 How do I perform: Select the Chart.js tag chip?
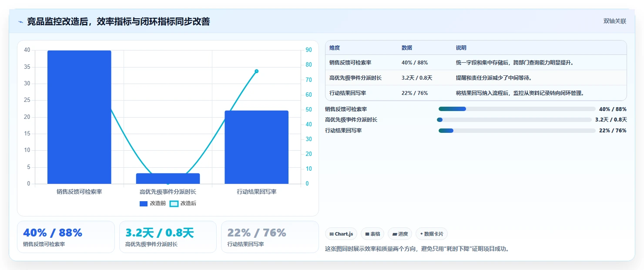[x=341, y=234]
